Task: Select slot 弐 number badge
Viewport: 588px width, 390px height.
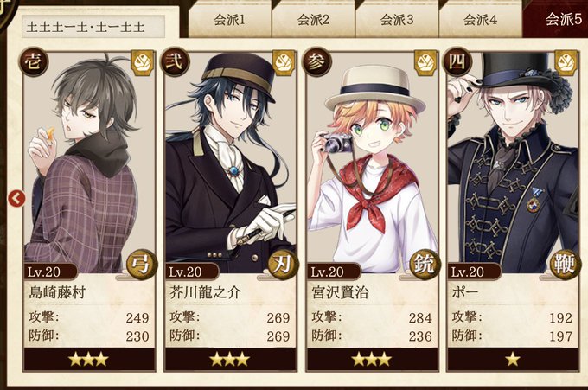Action: [176, 61]
